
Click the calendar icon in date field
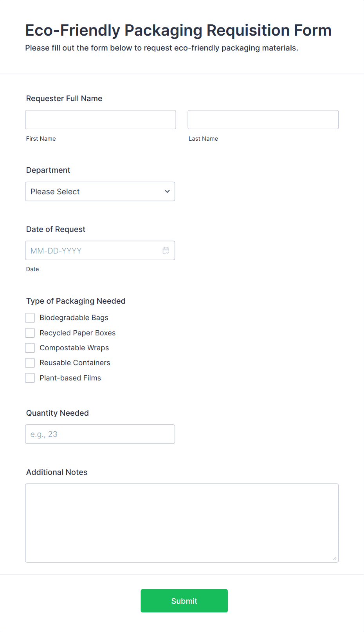[166, 250]
